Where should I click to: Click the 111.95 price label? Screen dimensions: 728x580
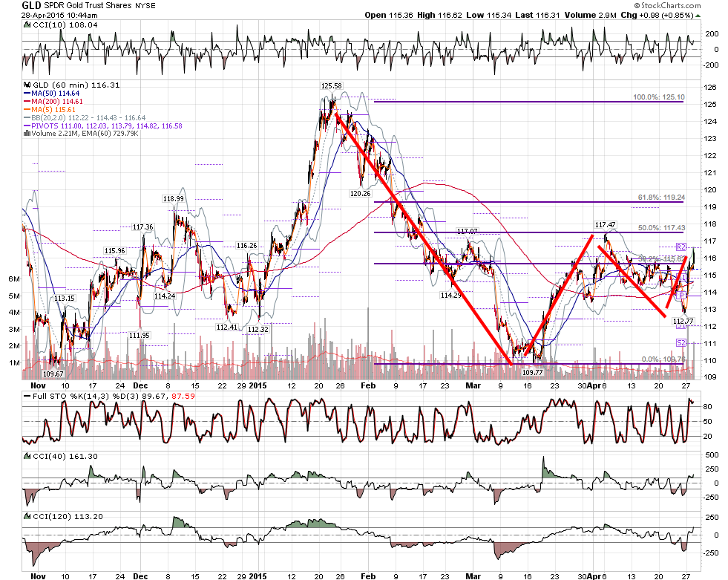(x=140, y=335)
